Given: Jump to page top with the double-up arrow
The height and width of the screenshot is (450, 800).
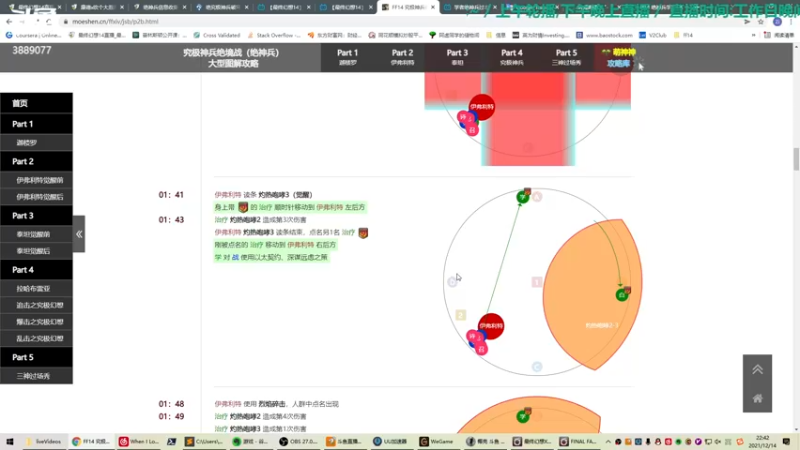Looking at the screenshot, I should click(x=757, y=369).
